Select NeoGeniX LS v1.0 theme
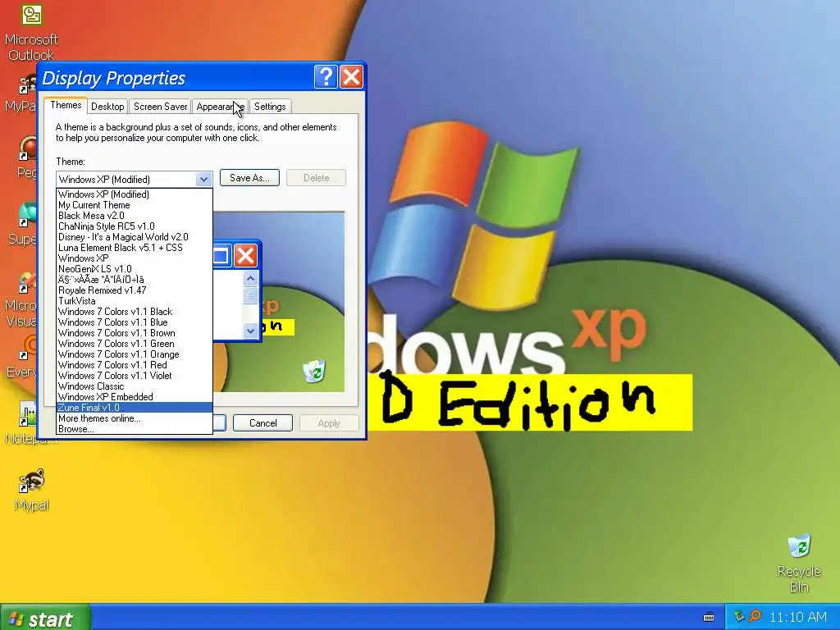 pos(135,269)
